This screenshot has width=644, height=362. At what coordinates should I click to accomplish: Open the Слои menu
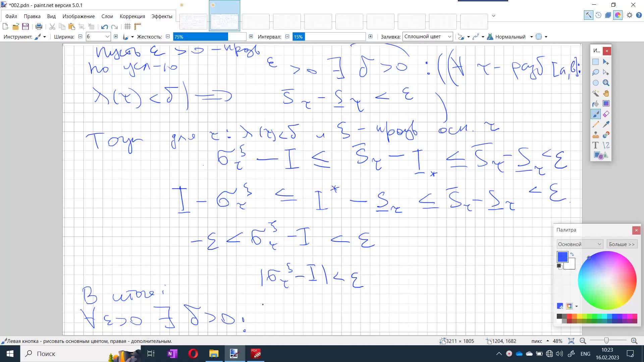pos(107,16)
